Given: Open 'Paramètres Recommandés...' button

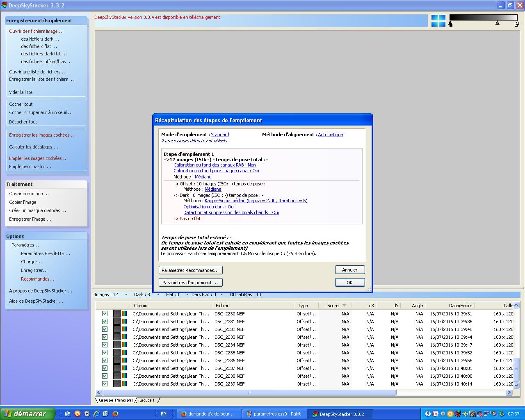Looking at the screenshot, I should coord(190,270).
